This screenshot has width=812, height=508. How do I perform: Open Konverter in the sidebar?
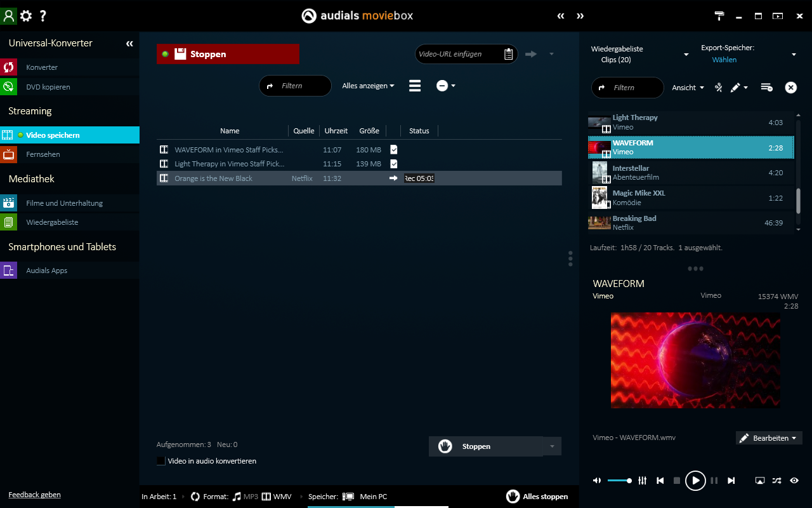(x=70, y=67)
